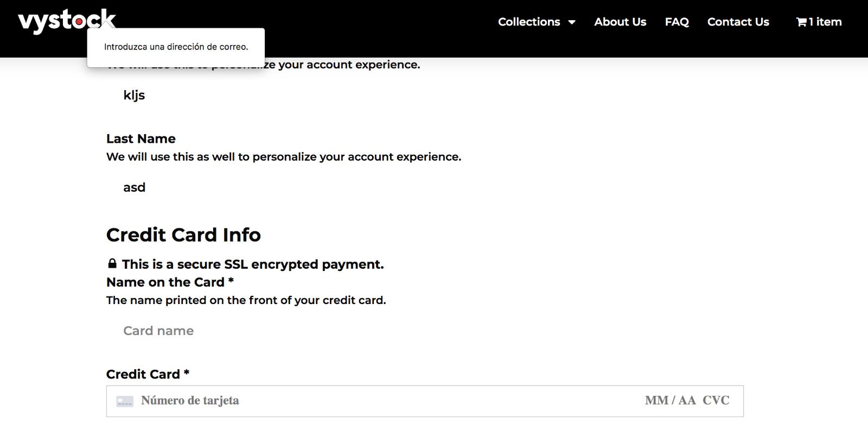Screen dimensions: 868x423
Task: Click the Credit Card field label
Action: point(148,374)
